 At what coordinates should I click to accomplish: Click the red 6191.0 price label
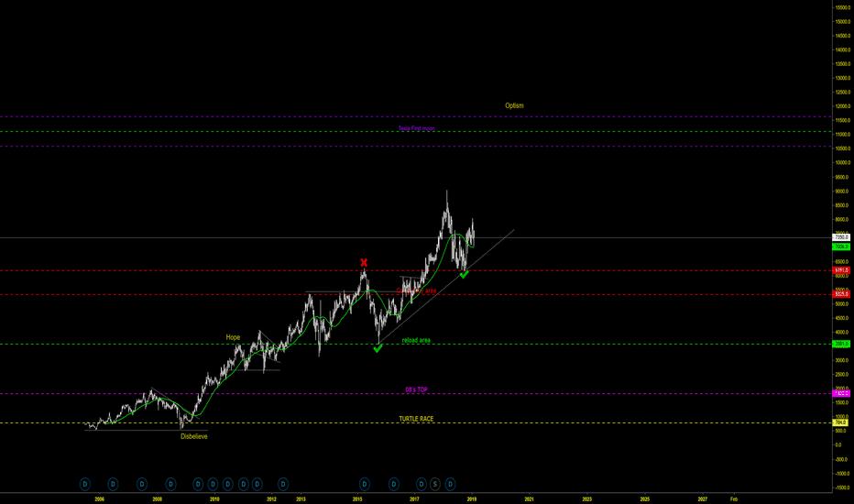point(841,270)
